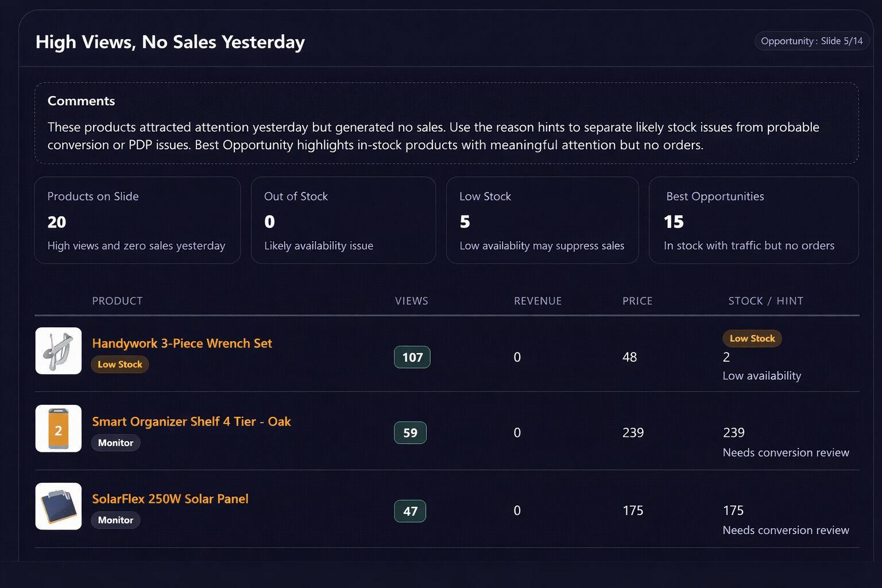Click the count 15 in Best Opportunities
The width and height of the screenshot is (882, 588).
674,222
